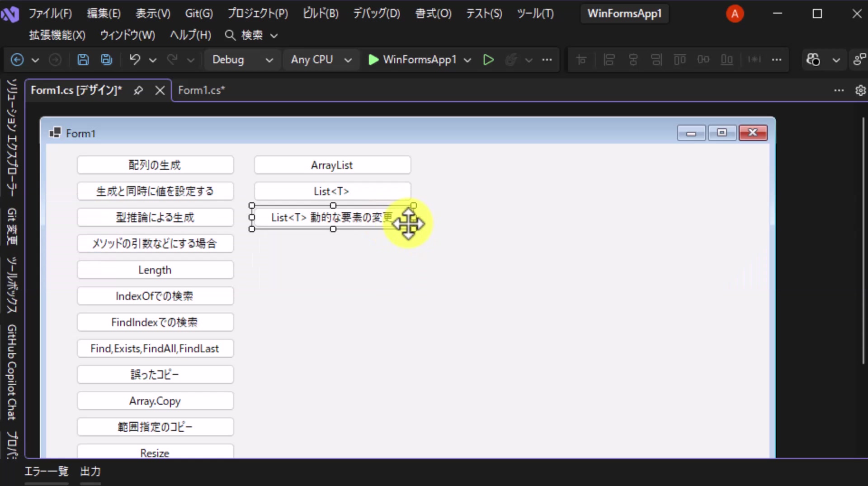The width and height of the screenshot is (868, 486).
Task: Click the Align Tops layout icon
Action: tap(680, 60)
